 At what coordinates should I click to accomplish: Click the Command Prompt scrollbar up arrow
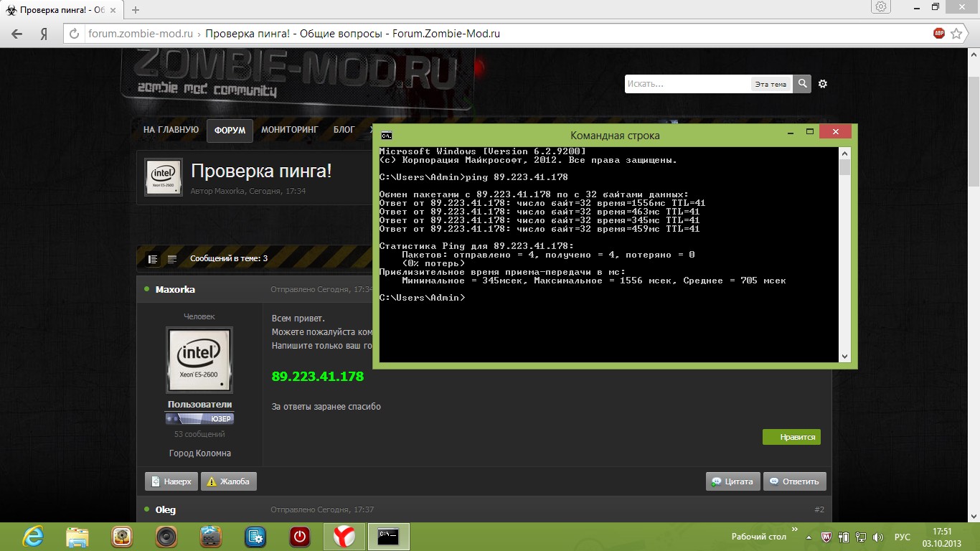(844, 152)
